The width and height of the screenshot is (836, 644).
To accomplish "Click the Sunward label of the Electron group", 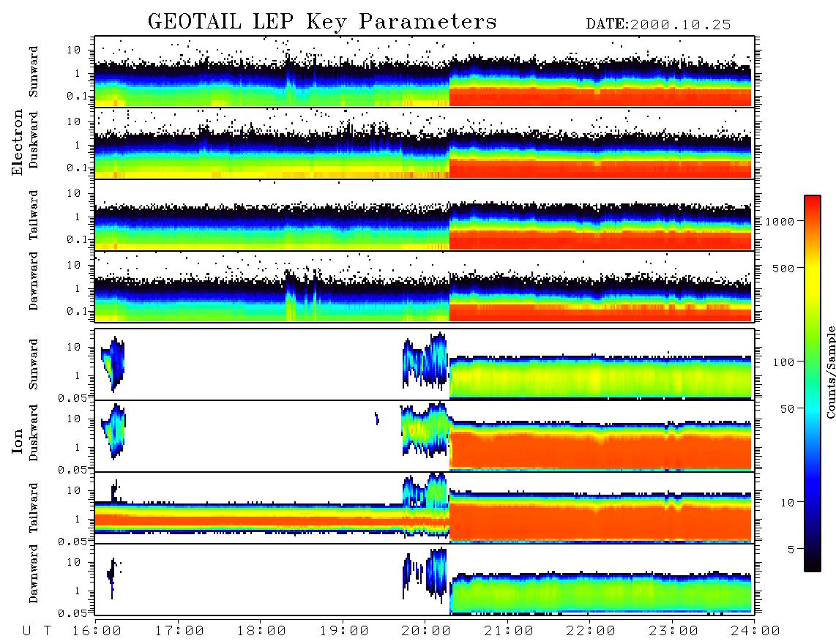I will click(34, 72).
